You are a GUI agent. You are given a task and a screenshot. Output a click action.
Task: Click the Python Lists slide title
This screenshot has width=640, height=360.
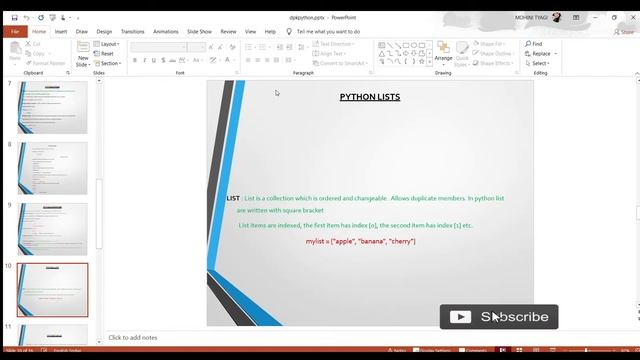tap(370, 97)
